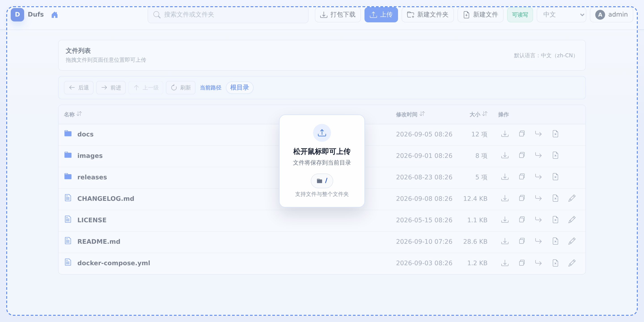Select the 根目录 breadcrumb
The height and width of the screenshot is (322, 644).
click(239, 87)
